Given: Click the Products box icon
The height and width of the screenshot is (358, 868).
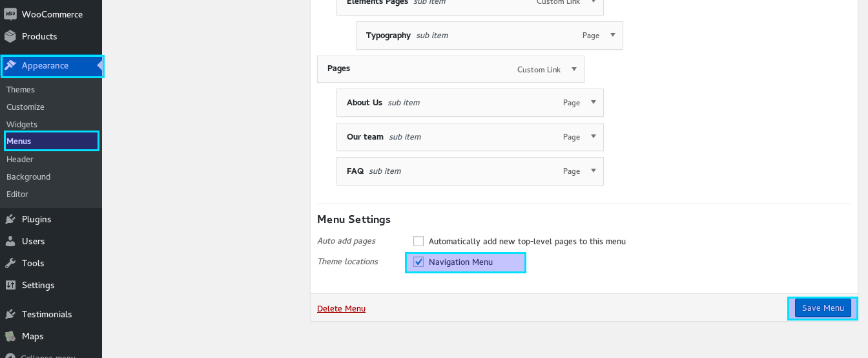Looking at the screenshot, I should [10, 36].
